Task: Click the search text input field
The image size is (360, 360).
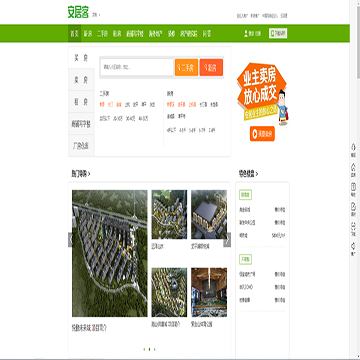Action: tap(137, 67)
